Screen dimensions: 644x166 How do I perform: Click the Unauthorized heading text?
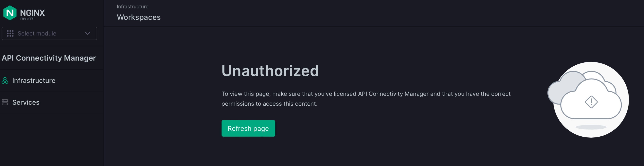point(270,71)
